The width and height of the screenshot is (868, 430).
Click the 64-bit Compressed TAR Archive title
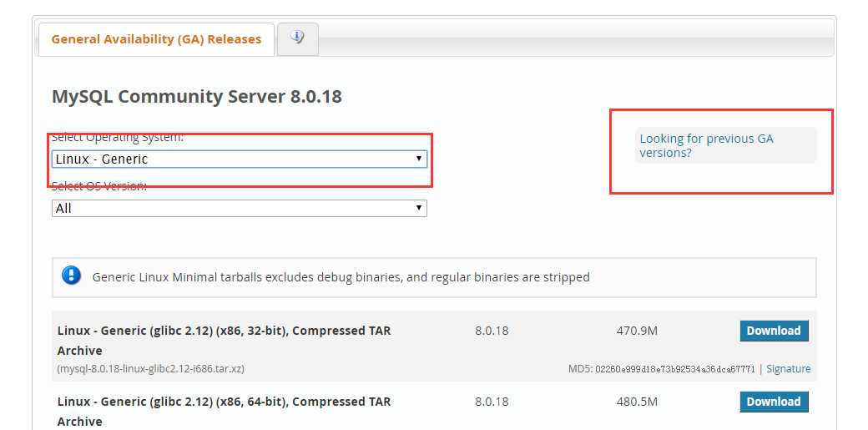224,411
